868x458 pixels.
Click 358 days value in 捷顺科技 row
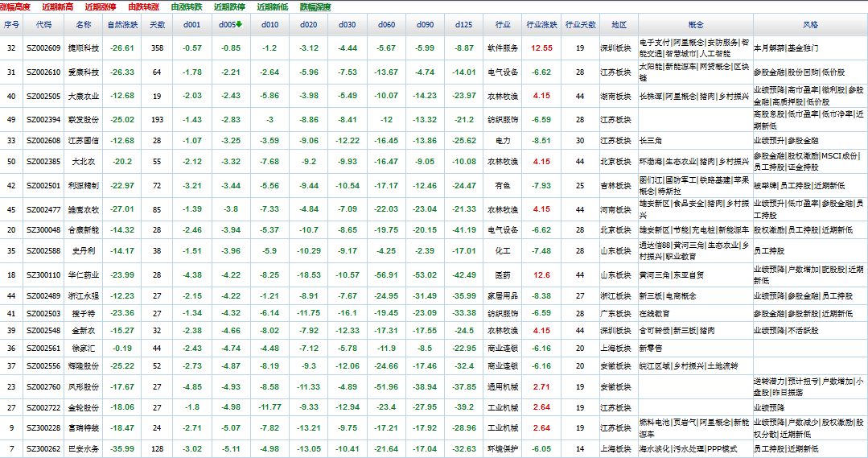tap(157, 48)
